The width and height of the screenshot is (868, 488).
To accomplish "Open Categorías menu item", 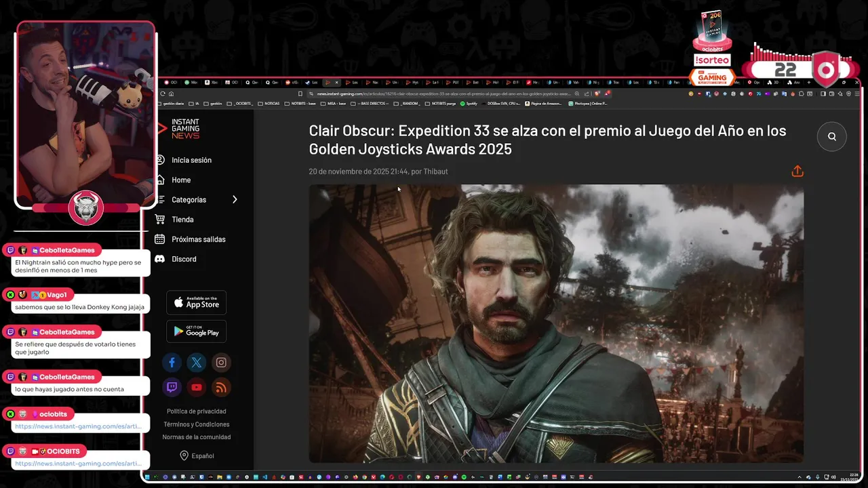I will click(x=189, y=199).
